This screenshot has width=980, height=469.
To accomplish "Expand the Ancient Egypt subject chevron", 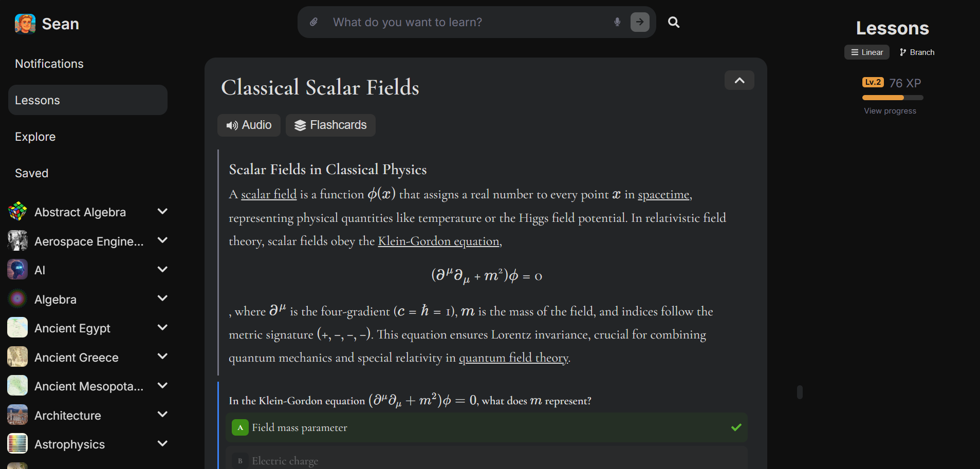I will click(x=162, y=328).
